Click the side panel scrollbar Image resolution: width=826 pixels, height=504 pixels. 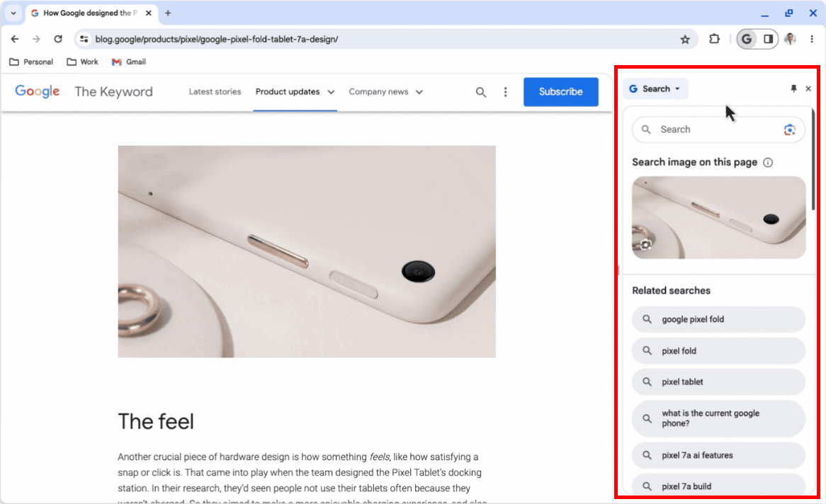813,159
